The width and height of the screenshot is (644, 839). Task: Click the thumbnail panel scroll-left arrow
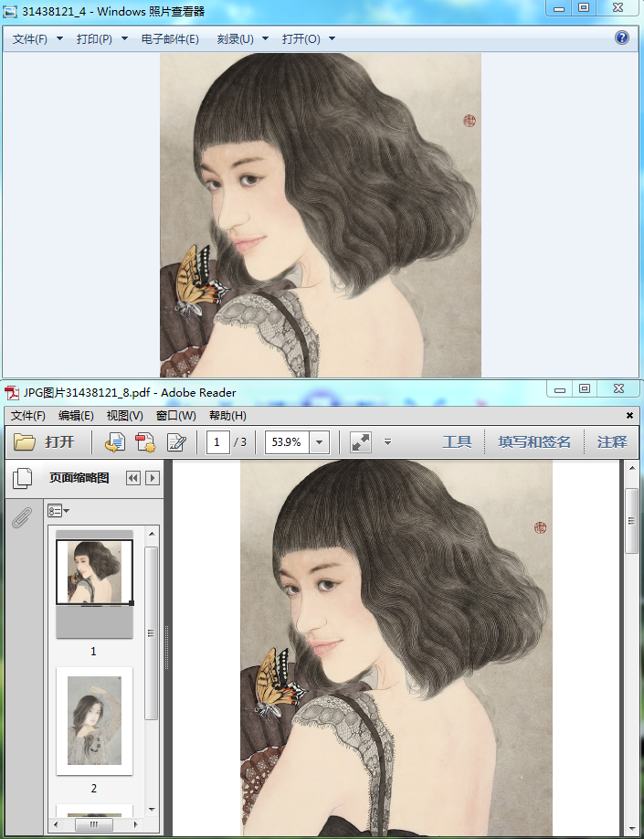tap(54, 824)
